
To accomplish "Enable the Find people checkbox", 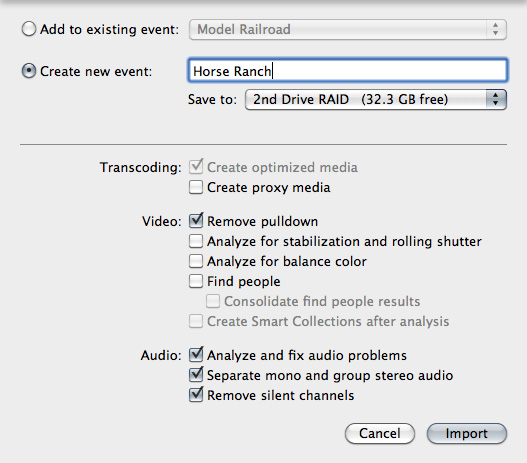I will [196, 281].
